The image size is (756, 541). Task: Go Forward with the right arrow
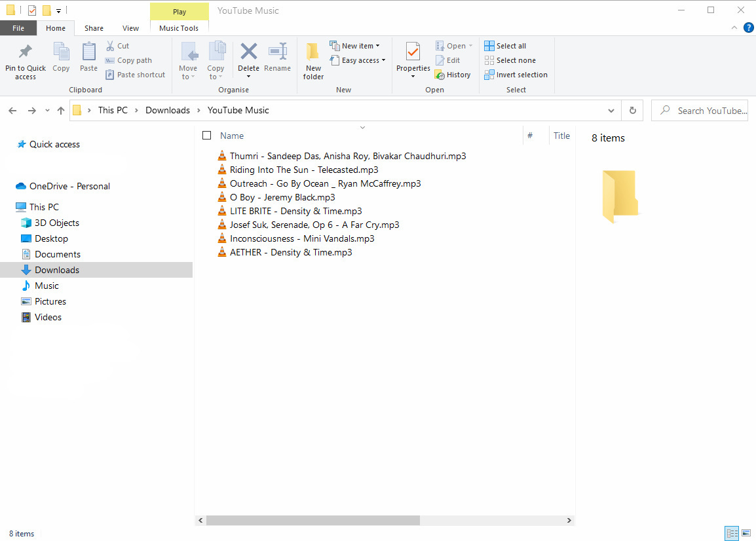[32, 111]
